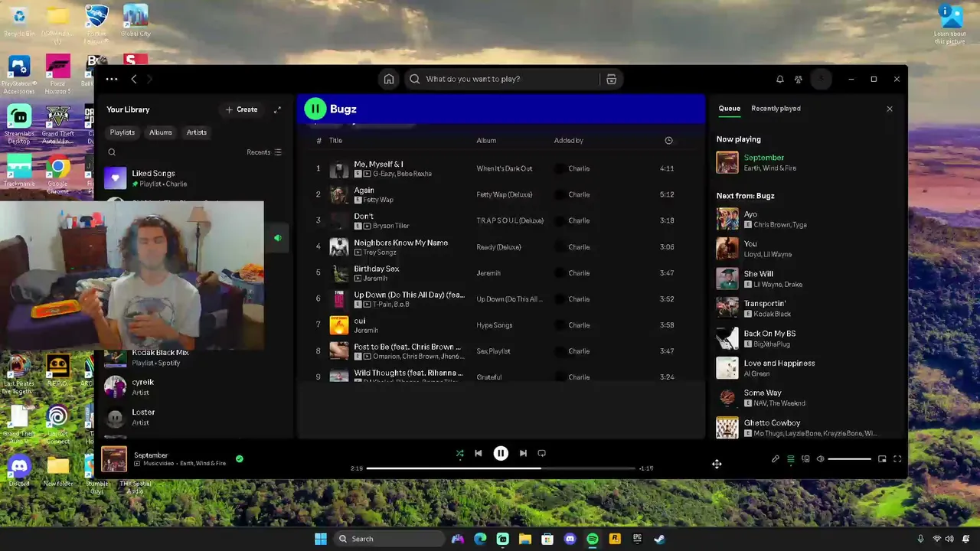Adjust the volume slider
Image resolution: width=980 pixels, height=551 pixels.
coord(849,459)
